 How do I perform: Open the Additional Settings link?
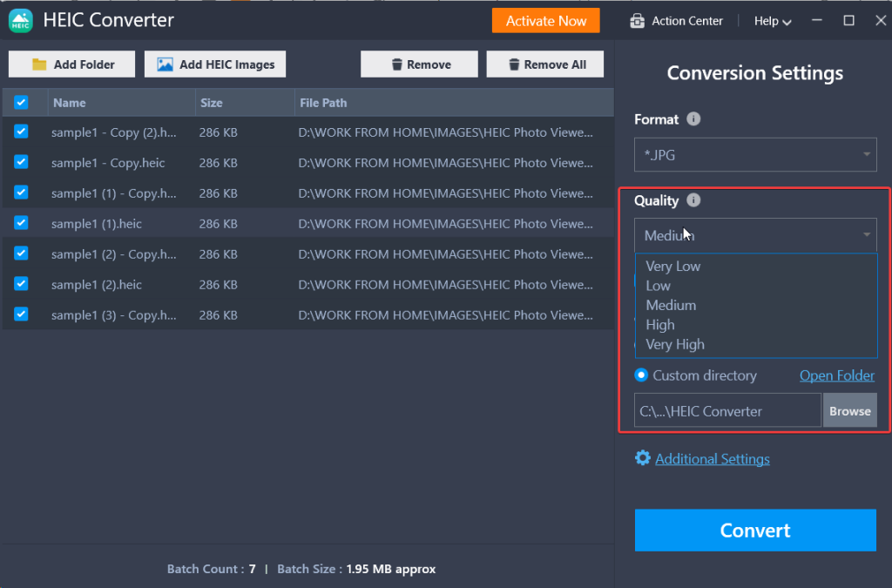point(713,459)
